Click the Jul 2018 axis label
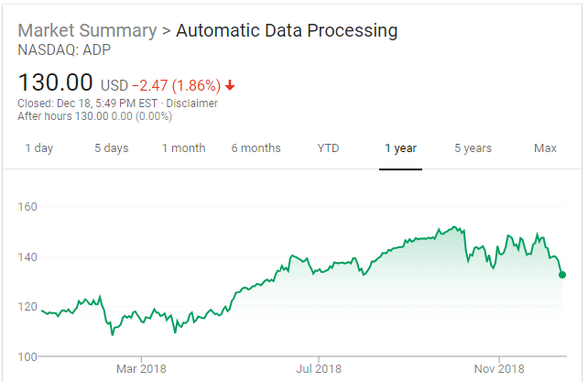The height and width of the screenshot is (382, 588). click(x=319, y=369)
